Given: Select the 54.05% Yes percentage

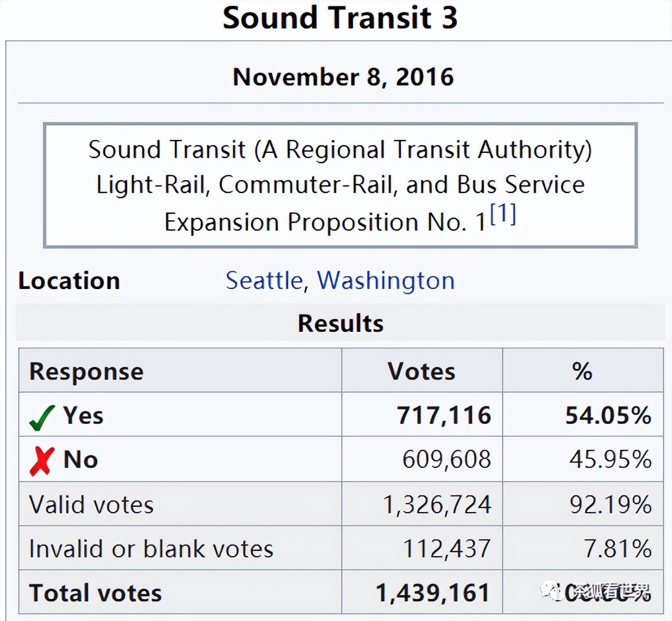Looking at the screenshot, I should [x=608, y=416].
